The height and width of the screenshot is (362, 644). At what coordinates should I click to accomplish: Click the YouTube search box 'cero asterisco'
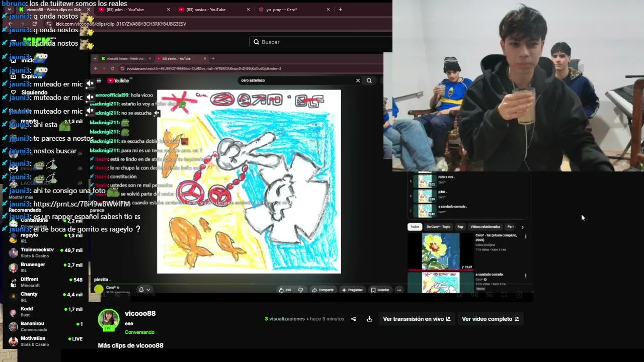point(297,80)
